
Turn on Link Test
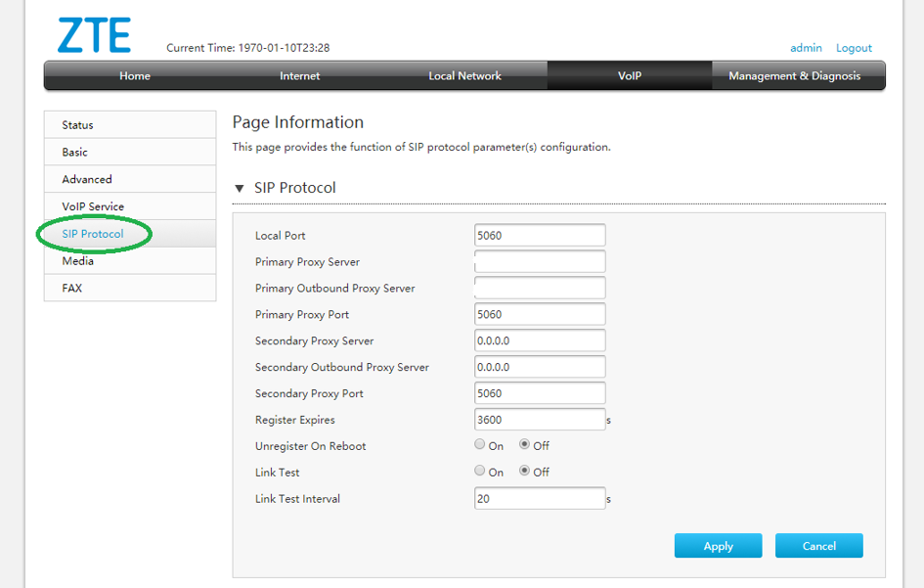(x=480, y=470)
